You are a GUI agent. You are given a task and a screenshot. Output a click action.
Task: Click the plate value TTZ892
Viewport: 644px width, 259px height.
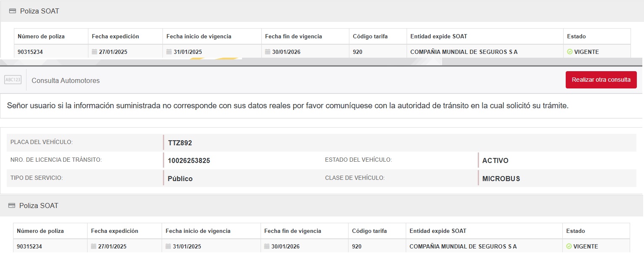180,143
